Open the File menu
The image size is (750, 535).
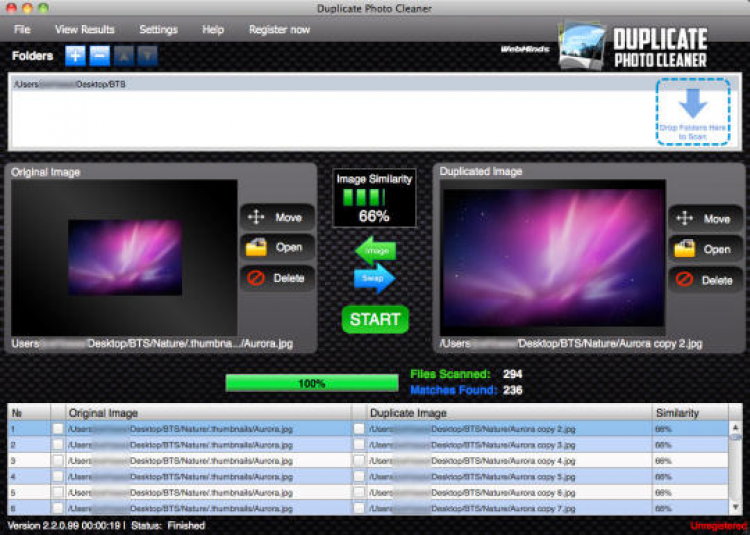pos(22,30)
